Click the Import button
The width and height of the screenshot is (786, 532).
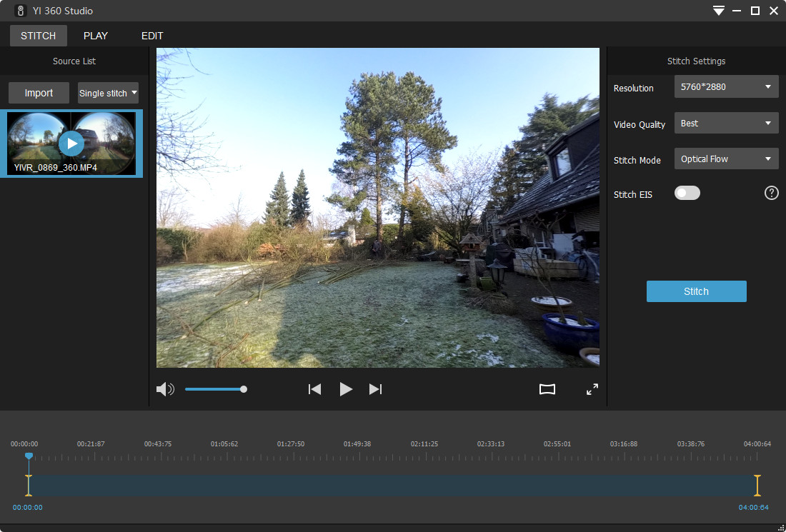tap(39, 93)
